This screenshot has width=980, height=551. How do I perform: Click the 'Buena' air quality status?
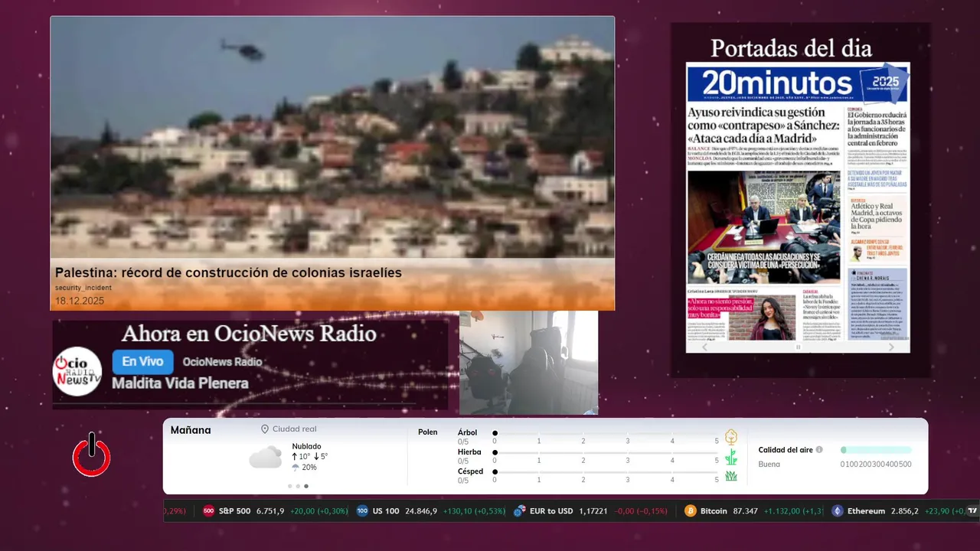pyautogui.click(x=769, y=465)
